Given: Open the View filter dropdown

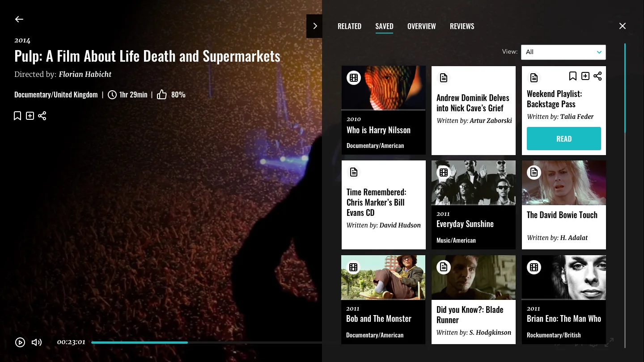Looking at the screenshot, I should click(563, 52).
